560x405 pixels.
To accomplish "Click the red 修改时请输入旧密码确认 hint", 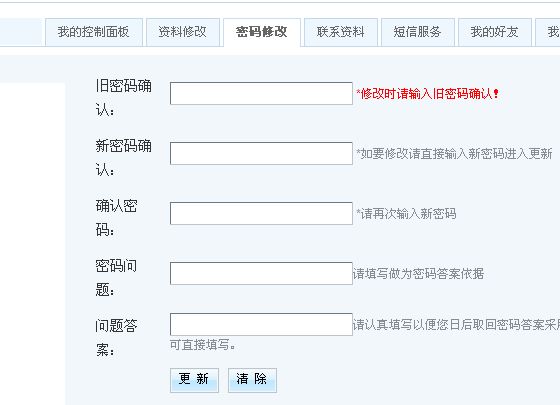I will pyautogui.click(x=427, y=94).
